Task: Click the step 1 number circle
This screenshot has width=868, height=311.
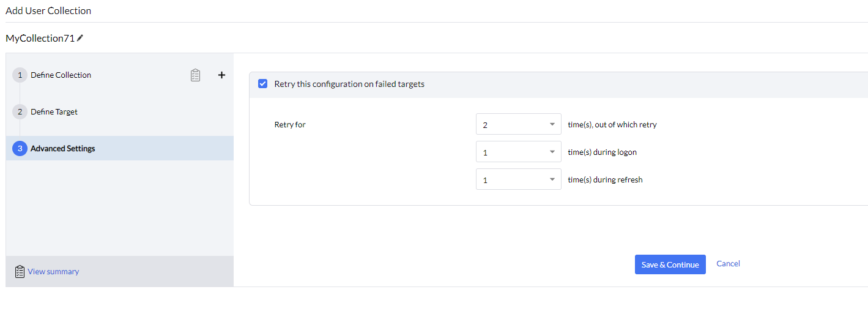Action: [20, 75]
